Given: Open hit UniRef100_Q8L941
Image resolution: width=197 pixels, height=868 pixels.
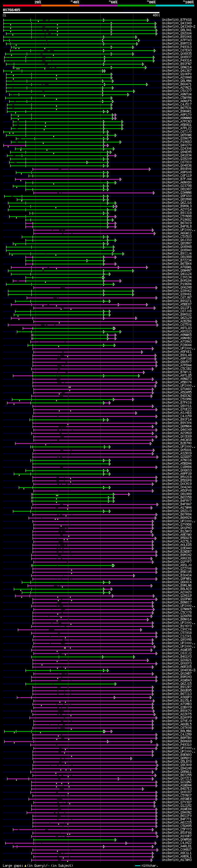Looking at the screenshot, I should (177, 30).
